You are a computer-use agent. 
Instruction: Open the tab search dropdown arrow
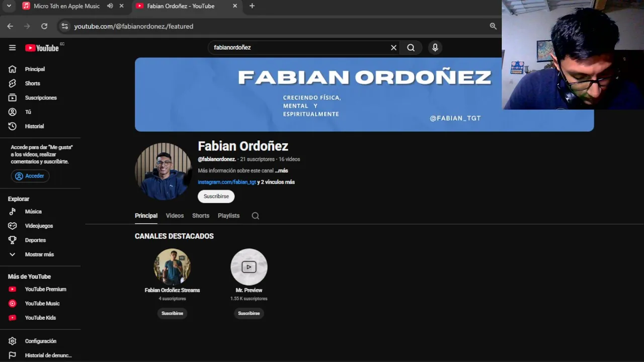coord(9,6)
